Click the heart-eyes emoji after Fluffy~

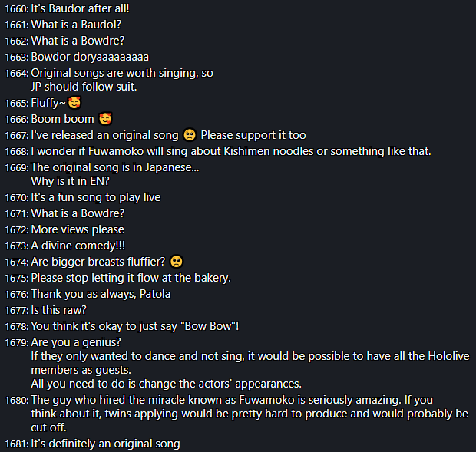point(74,103)
